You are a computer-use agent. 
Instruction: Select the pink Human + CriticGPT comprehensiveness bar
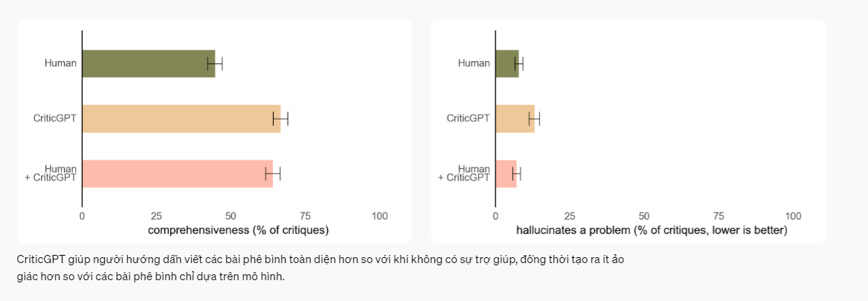coord(177,173)
